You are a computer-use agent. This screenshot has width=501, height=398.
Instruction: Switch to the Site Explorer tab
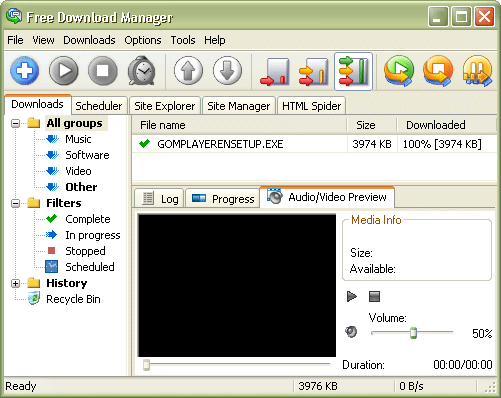coord(165,106)
